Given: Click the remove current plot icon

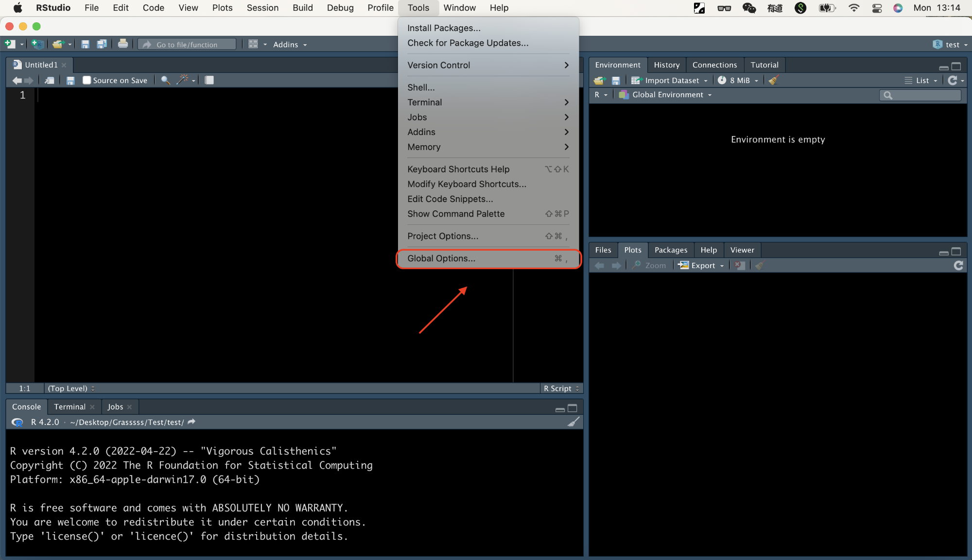Looking at the screenshot, I should point(739,265).
